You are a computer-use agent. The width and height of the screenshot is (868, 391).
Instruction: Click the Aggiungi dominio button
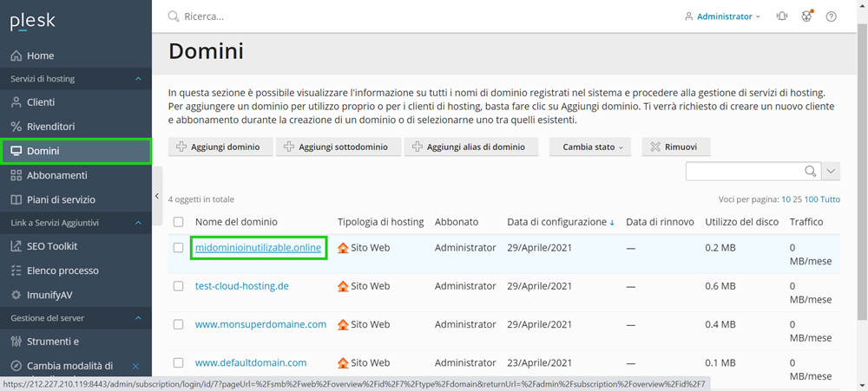tap(220, 147)
